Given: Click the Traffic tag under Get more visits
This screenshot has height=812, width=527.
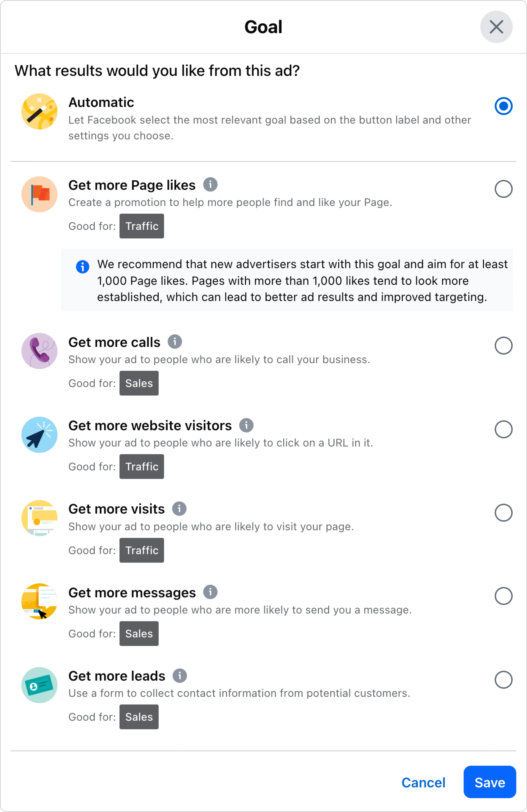Looking at the screenshot, I should pyautogui.click(x=141, y=550).
